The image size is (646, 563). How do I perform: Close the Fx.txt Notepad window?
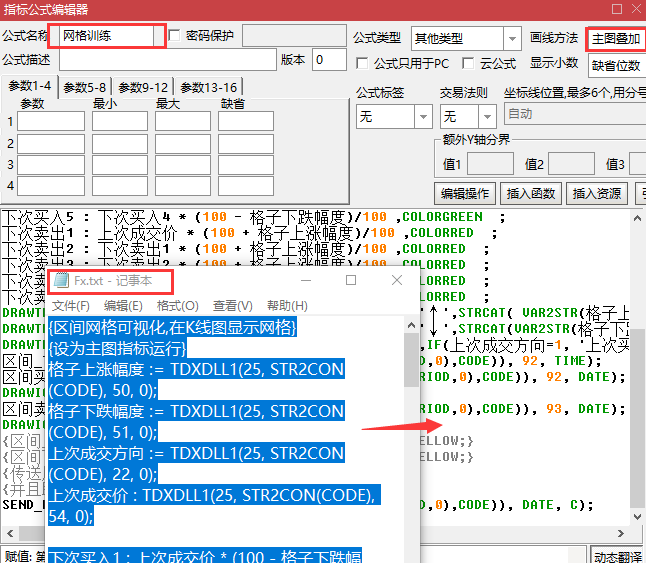pyautogui.click(x=397, y=281)
